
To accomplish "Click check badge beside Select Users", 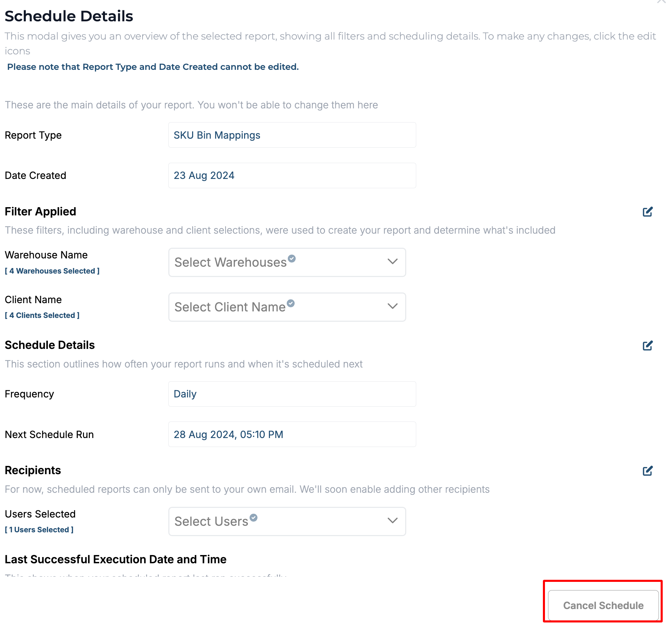I will pyautogui.click(x=253, y=518).
